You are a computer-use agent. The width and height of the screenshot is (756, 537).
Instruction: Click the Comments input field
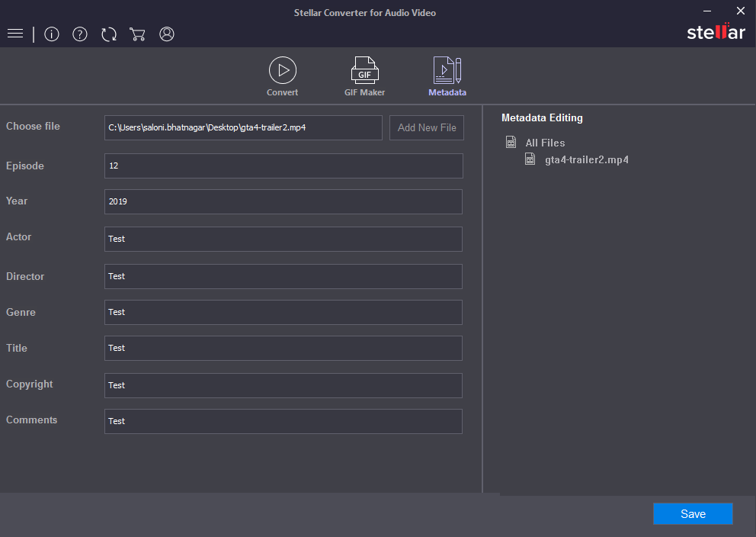[x=283, y=421]
